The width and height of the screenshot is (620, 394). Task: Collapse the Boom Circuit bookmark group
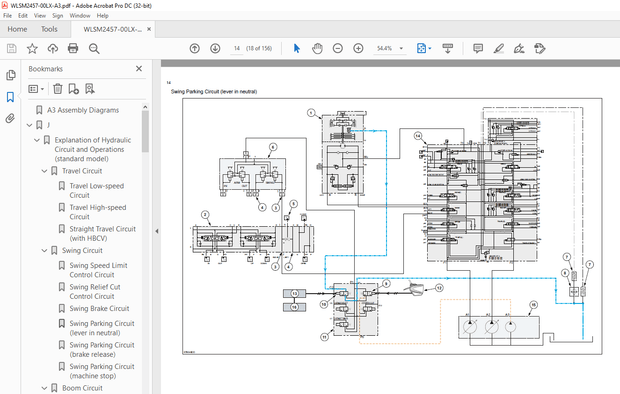pos(44,388)
